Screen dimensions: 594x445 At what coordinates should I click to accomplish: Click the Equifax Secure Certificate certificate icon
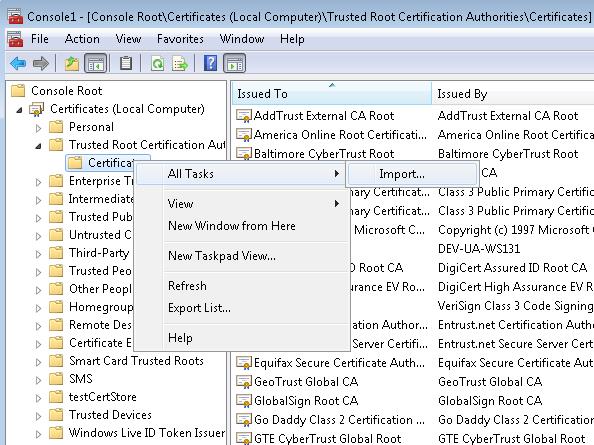(244, 363)
